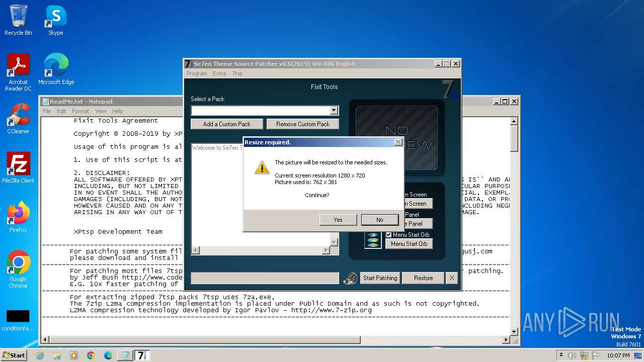Open Acrobat Reader DC desktop icon
Viewport: 644px width, 362px height.
tap(18, 73)
